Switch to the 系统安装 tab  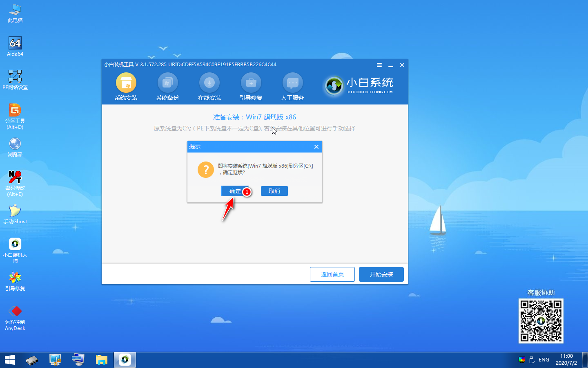click(126, 87)
